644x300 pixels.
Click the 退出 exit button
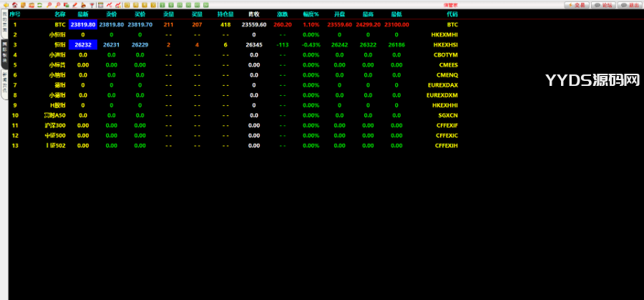pyautogui.click(x=630, y=5)
